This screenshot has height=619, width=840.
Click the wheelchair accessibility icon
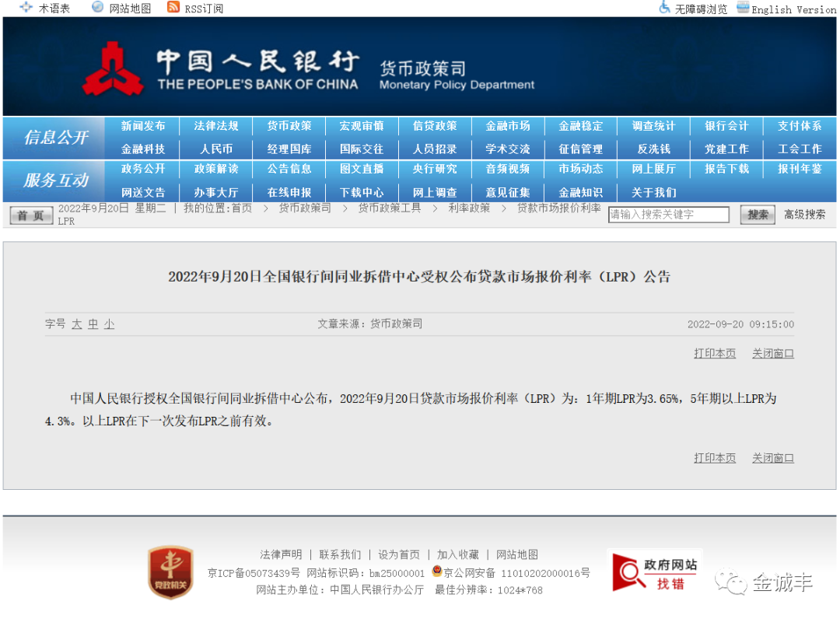point(664,8)
